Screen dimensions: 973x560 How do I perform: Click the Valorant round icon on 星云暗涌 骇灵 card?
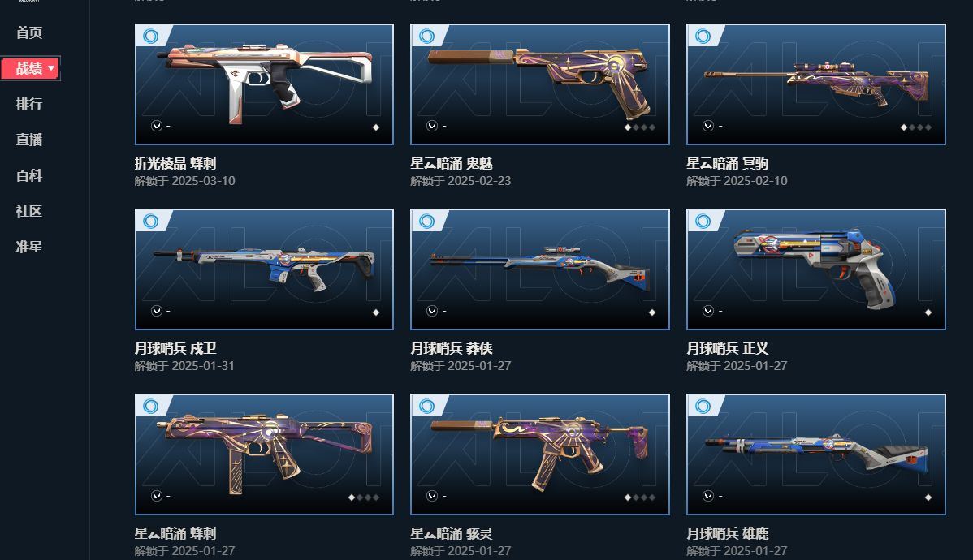(432, 496)
